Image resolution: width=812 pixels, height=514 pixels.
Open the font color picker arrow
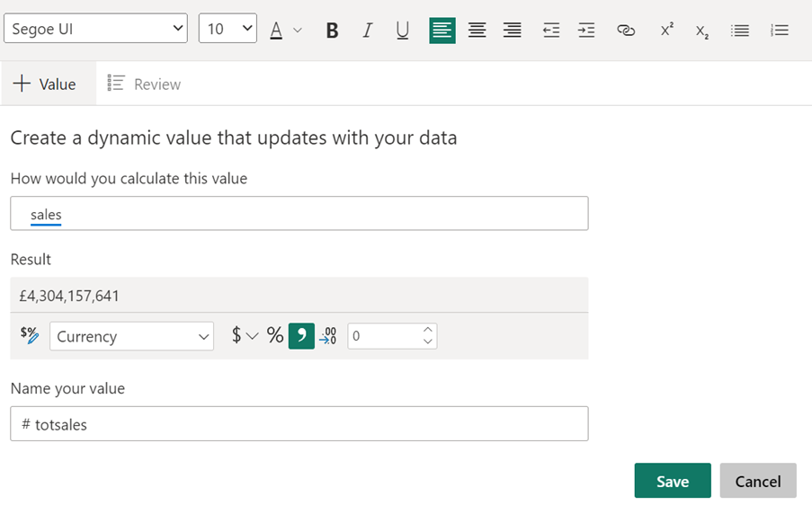(x=298, y=31)
